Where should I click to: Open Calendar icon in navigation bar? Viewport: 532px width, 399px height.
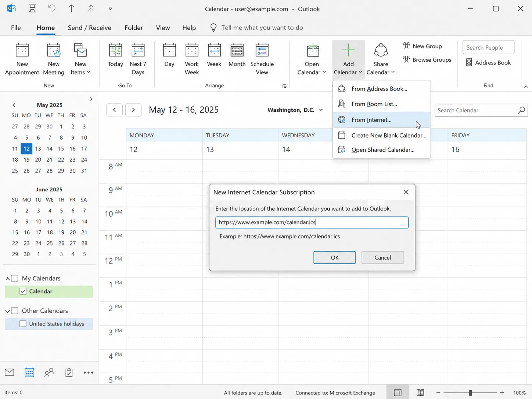coord(29,372)
